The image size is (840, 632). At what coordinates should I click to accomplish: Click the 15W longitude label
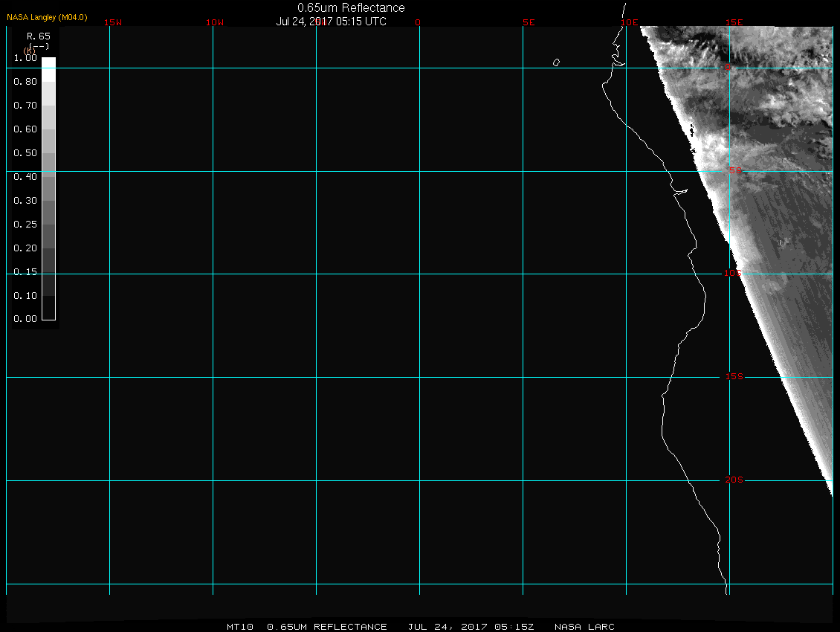pyautogui.click(x=113, y=22)
